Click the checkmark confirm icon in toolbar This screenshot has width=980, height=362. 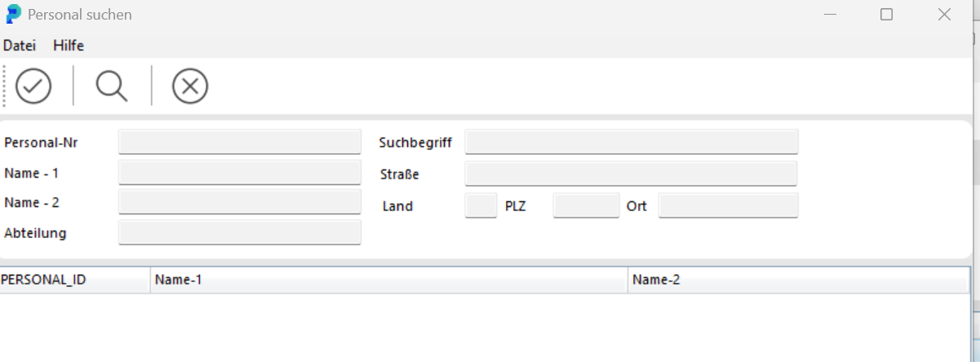[33, 86]
